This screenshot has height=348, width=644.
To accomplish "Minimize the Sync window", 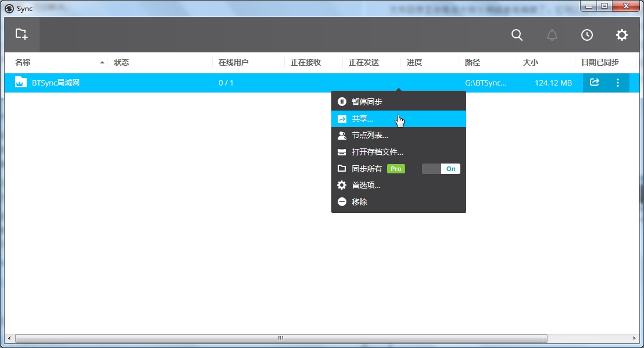I will pyautogui.click(x=589, y=6).
